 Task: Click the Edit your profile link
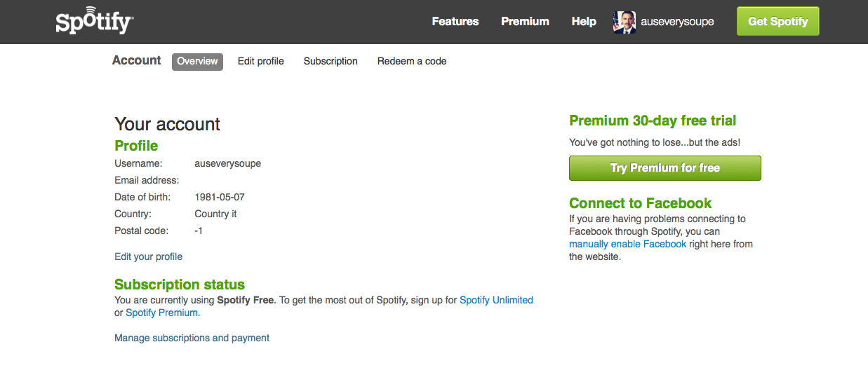point(149,256)
